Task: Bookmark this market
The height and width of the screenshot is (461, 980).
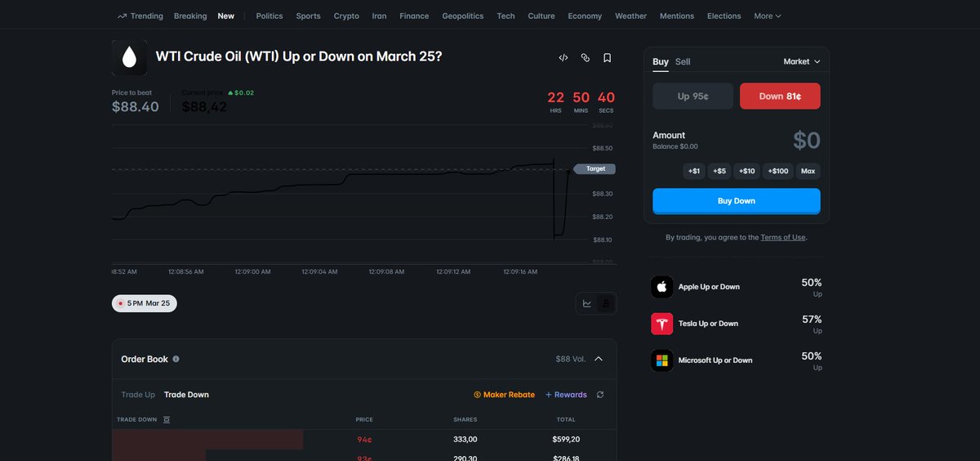Action: coord(608,58)
